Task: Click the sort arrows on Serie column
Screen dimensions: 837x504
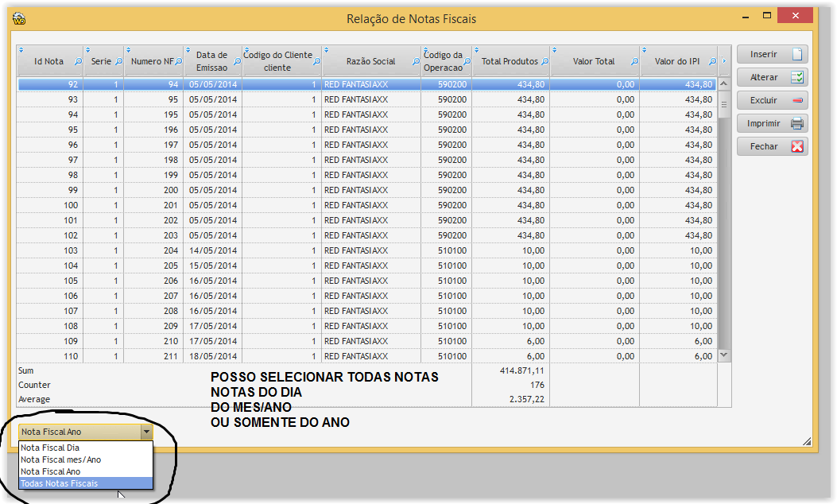Action: coord(87,50)
